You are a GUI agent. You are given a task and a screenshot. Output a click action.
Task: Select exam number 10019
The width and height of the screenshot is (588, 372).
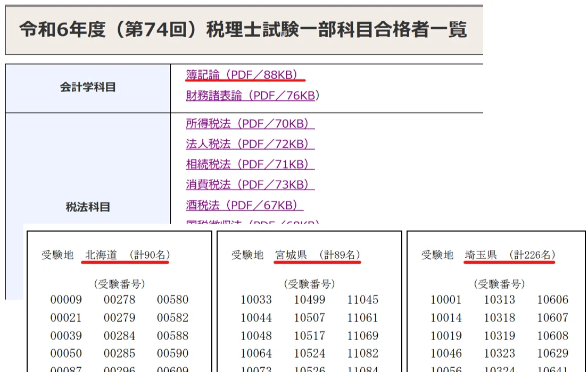[x=446, y=336]
